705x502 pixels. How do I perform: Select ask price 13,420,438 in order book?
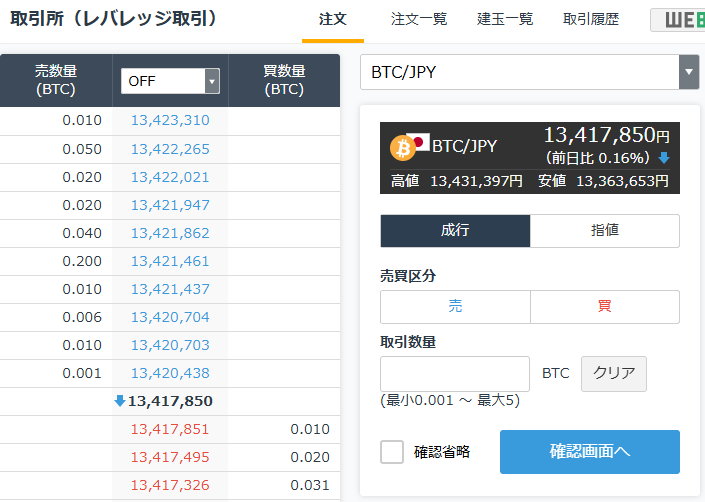(x=170, y=373)
